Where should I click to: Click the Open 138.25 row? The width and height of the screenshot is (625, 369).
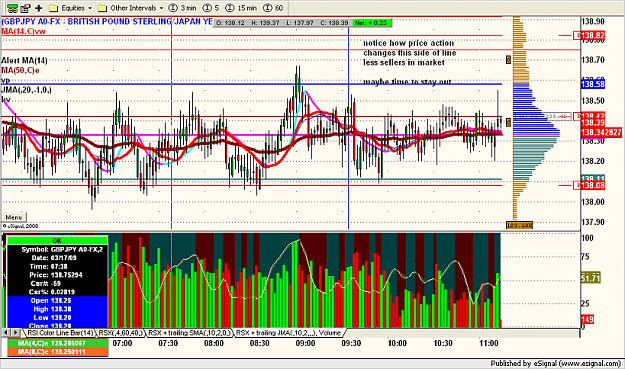pos(57,300)
